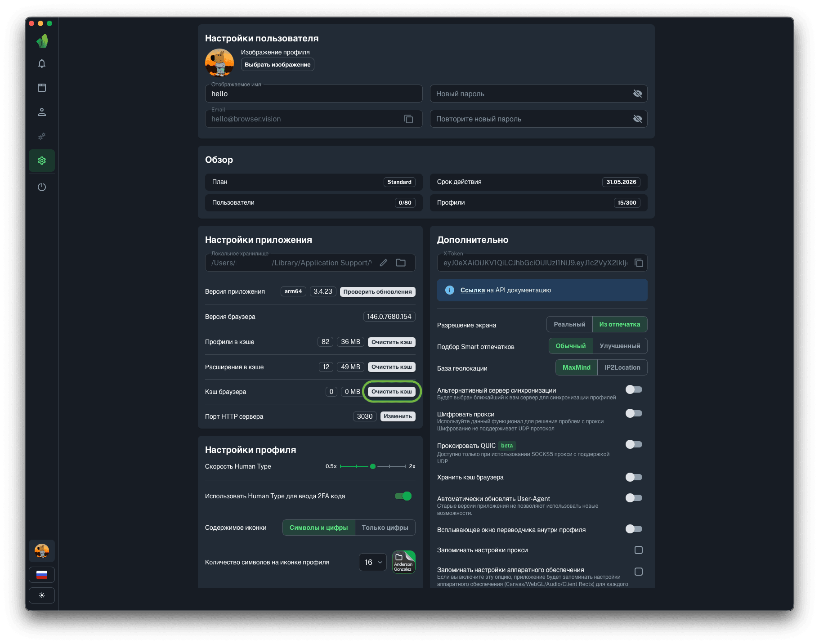Click Проверить обновления button
The height and width of the screenshot is (644, 819).
tap(377, 291)
